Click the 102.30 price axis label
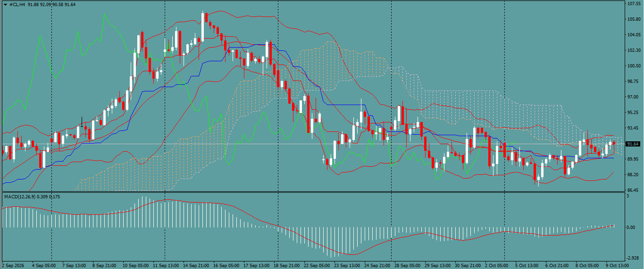The width and height of the screenshot is (644, 269). click(x=634, y=50)
